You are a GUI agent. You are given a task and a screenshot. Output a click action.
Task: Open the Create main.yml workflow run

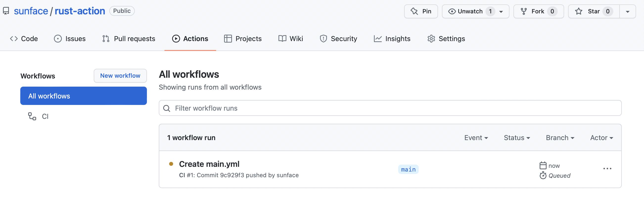pos(209,164)
